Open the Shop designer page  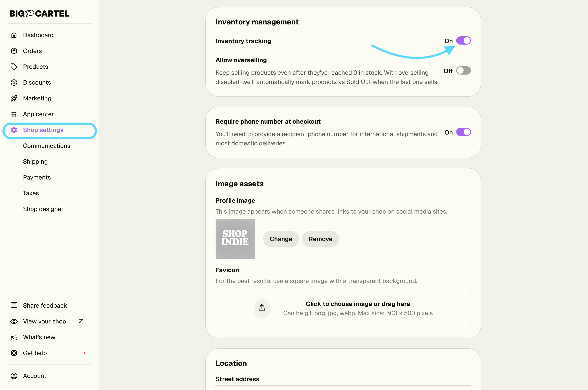[43, 209]
